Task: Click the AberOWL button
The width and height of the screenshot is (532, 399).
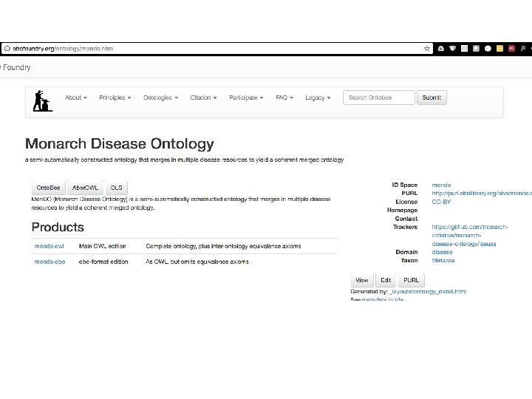Action: point(85,188)
